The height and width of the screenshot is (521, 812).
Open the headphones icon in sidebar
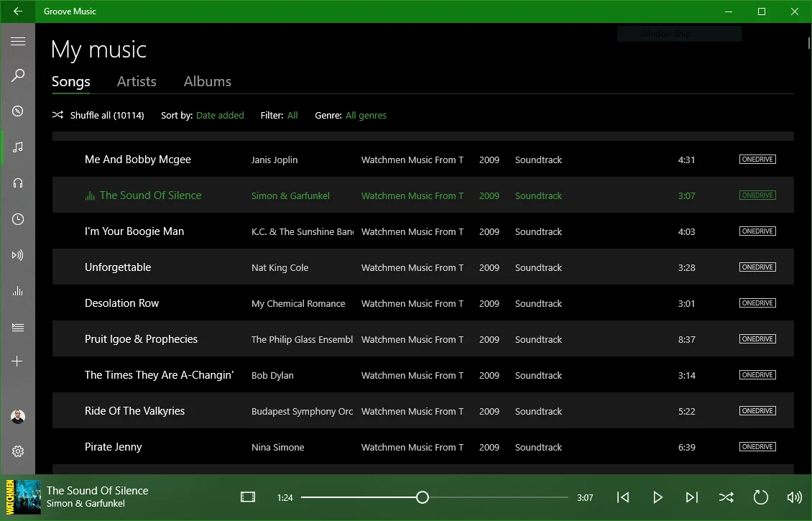[18, 183]
